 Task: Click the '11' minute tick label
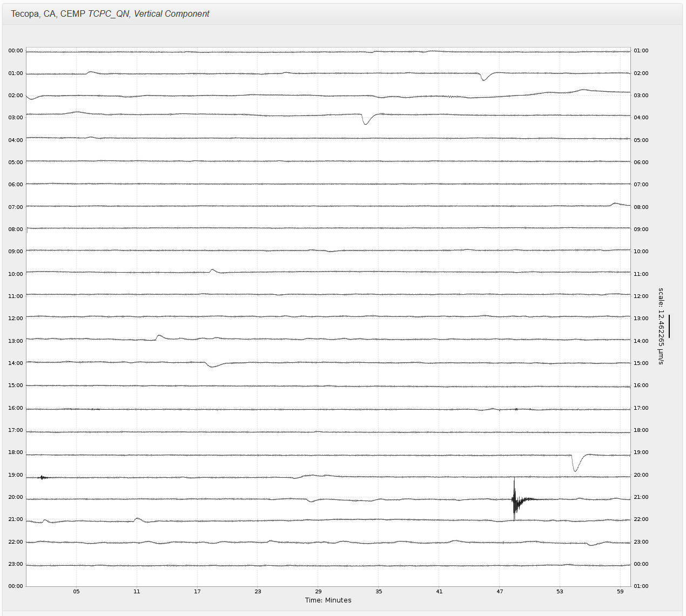(137, 592)
